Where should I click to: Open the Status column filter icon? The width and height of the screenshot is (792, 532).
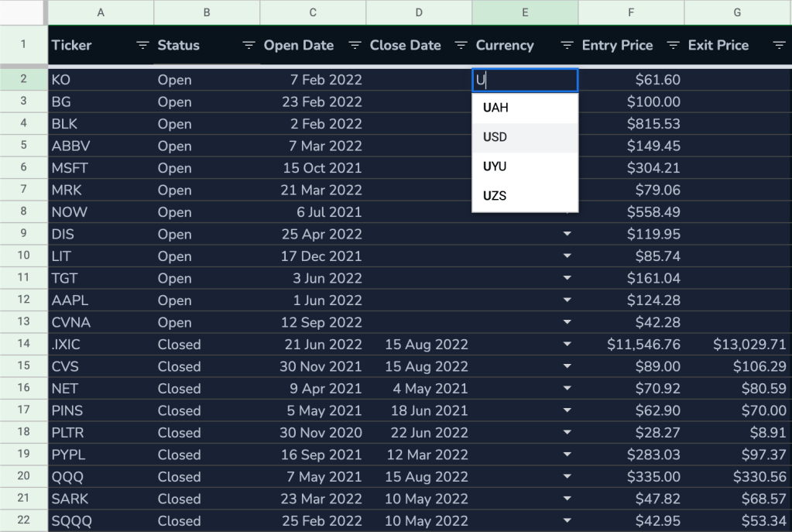249,46
